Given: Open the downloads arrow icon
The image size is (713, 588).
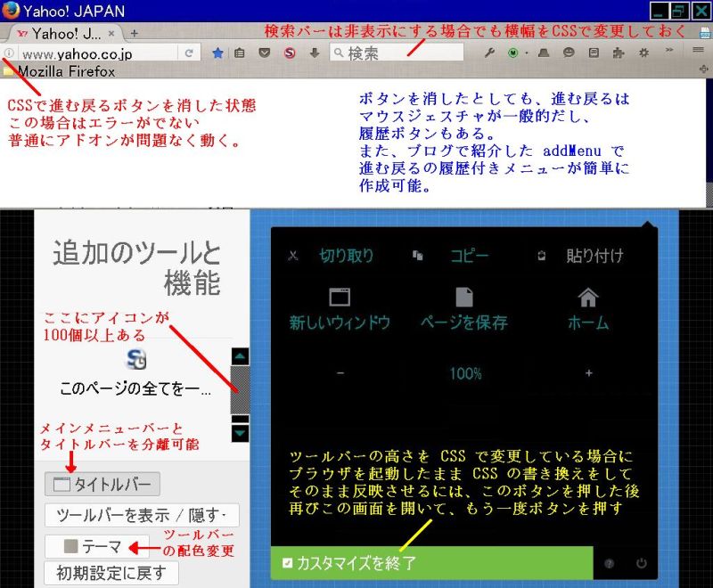Looking at the screenshot, I should 315,53.
